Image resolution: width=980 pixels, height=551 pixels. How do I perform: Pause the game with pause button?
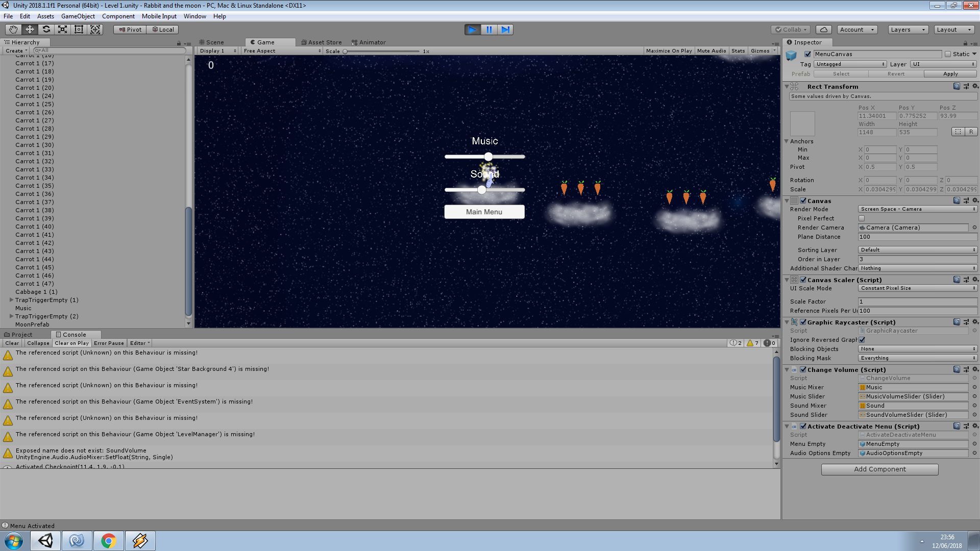point(489,30)
